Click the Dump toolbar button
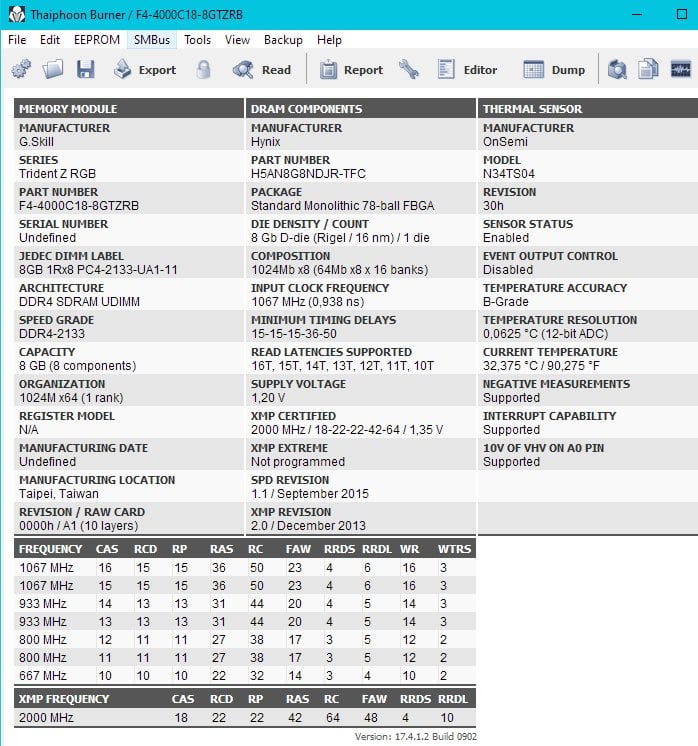The width and height of the screenshot is (698, 746). coord(554,69)
